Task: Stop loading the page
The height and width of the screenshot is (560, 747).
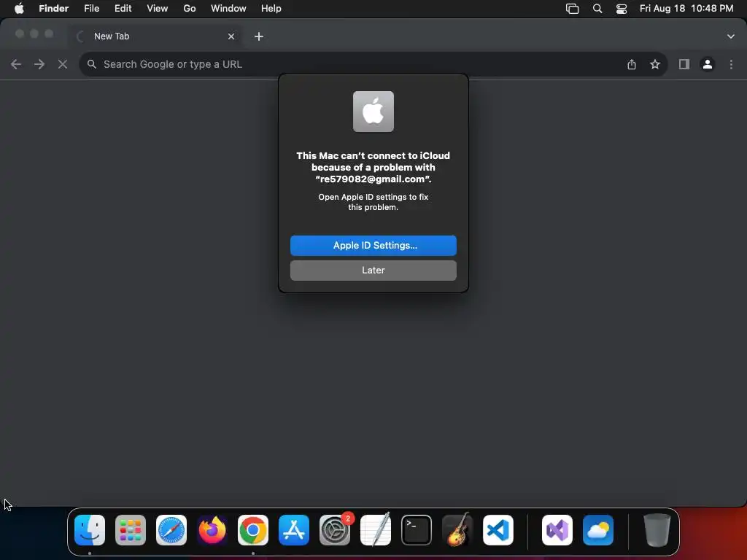Action: pyautogui.click(x=63, y=64)
